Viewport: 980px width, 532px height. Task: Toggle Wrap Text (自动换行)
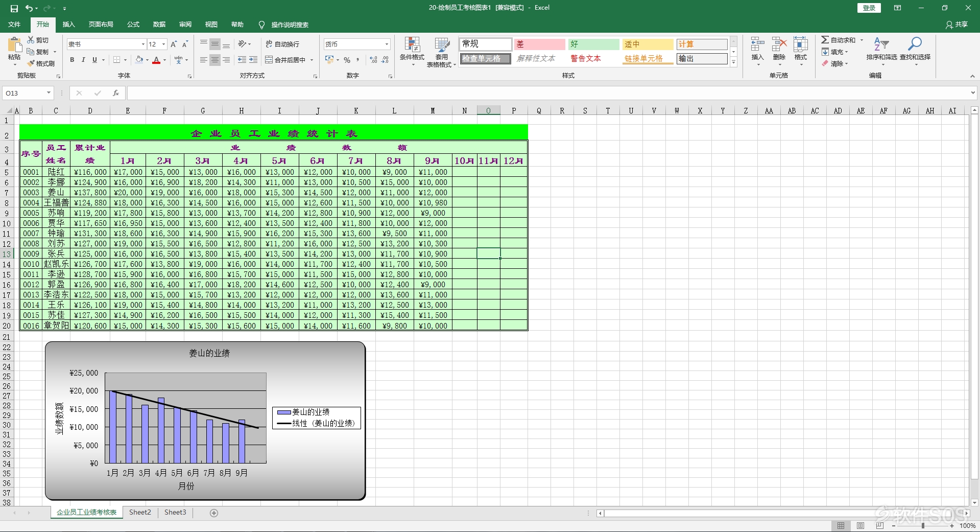pyautogui.click(x=282, y=44)
